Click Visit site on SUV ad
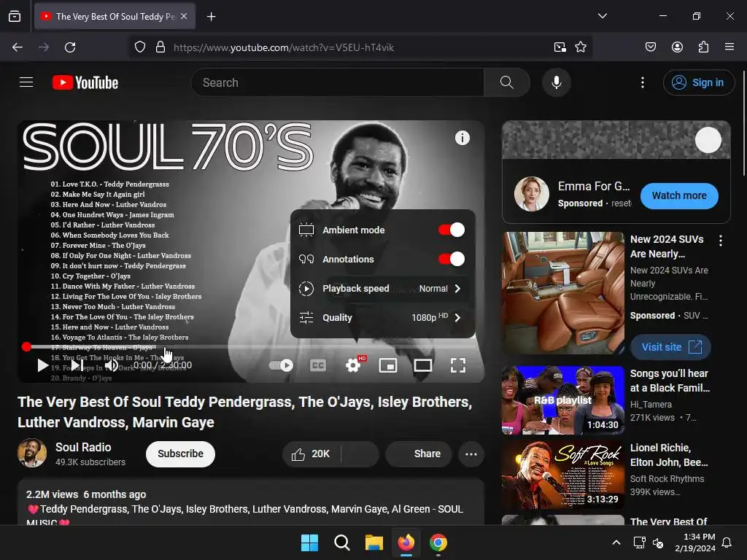 [670, 347]
